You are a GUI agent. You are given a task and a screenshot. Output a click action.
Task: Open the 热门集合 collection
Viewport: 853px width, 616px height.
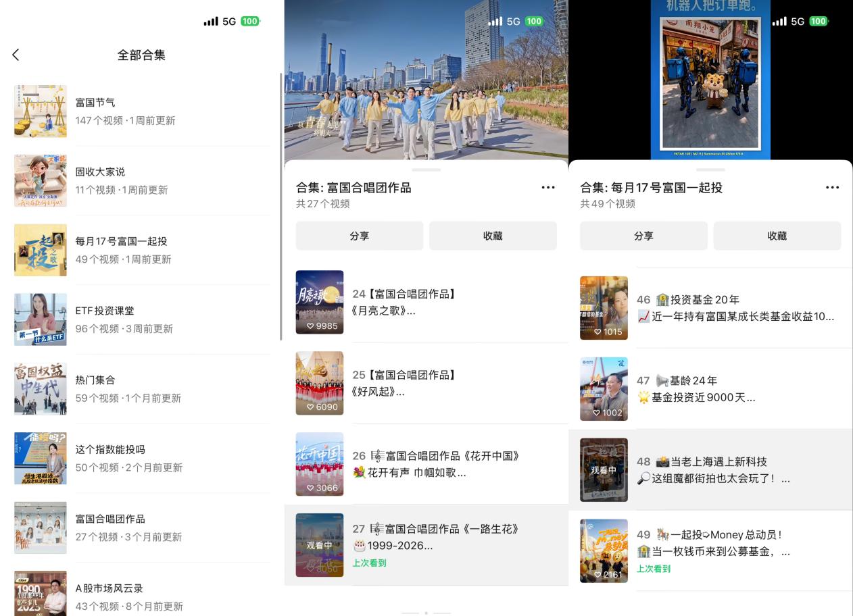point(142,389)
